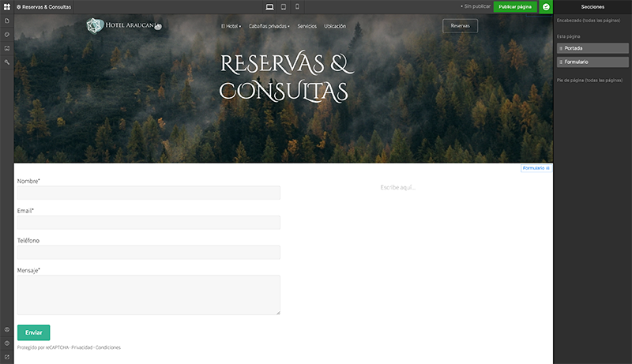Viewport: 632px width, 364px height.
Task: Open the help icon in lower left sidebar
Action: [x=7, y=343]
